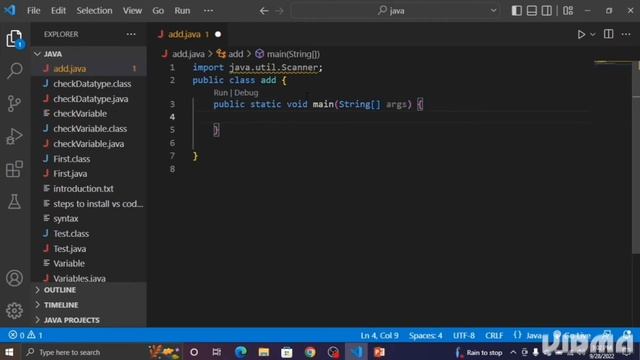
Task: Go back with navigation arrow
Action: [264, 11]
